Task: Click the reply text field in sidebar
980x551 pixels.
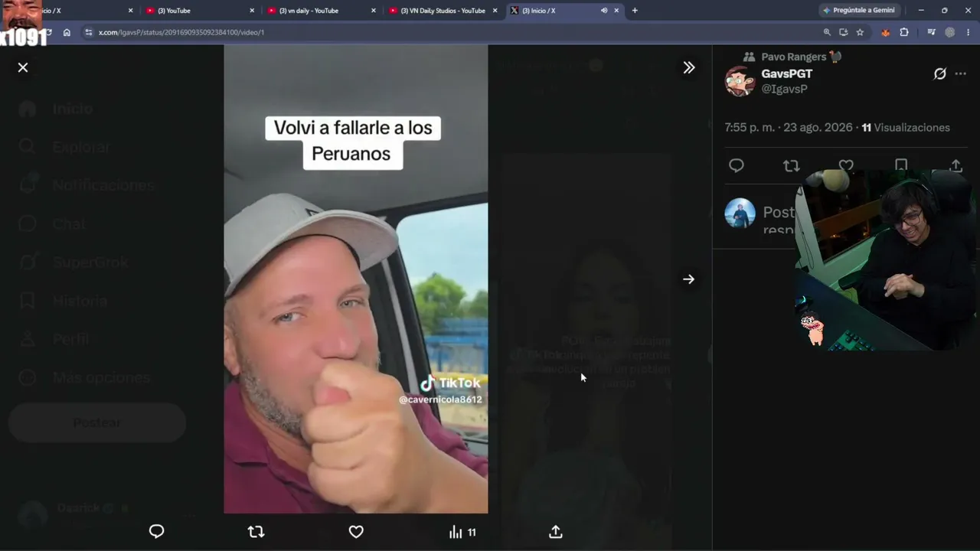Action: pyautogui.click(x=779, y=220)
